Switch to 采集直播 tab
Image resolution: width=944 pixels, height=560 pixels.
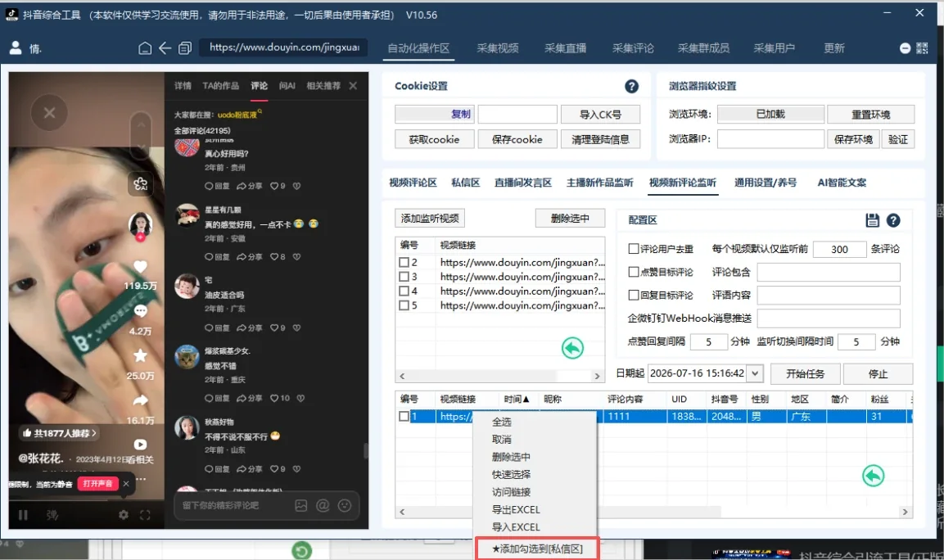[x=565, y=48]
